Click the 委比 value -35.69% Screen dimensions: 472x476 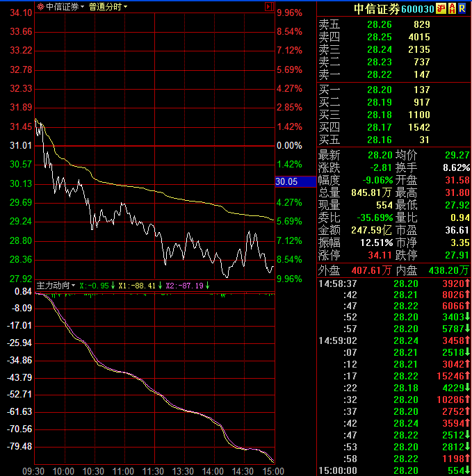(x=375, y=218)
